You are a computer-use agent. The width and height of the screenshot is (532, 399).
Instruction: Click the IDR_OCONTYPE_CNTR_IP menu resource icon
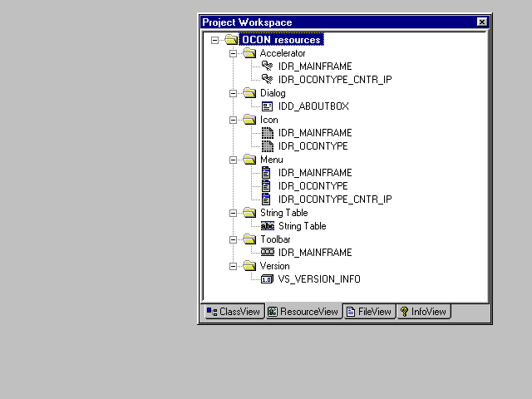click(x=267, y=199)
